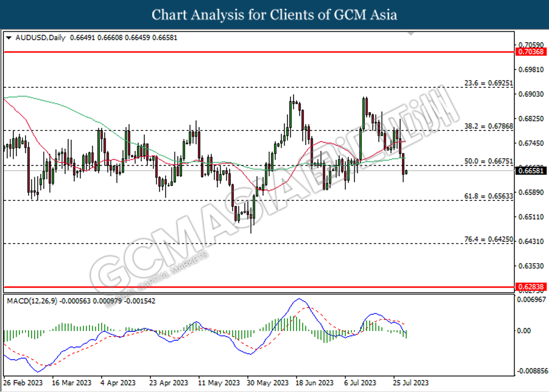The image size is (549, 392).
Task: Click the 26 Feb 2023 date label
Action: point(23,383)
